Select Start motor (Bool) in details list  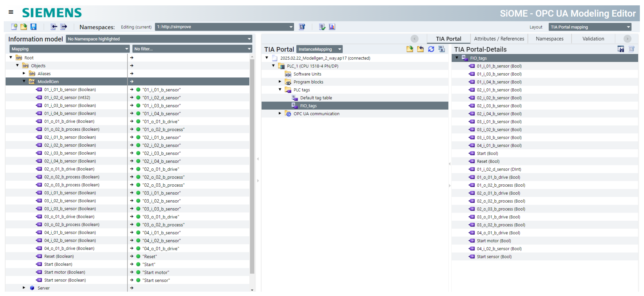[x=494, y=241]
